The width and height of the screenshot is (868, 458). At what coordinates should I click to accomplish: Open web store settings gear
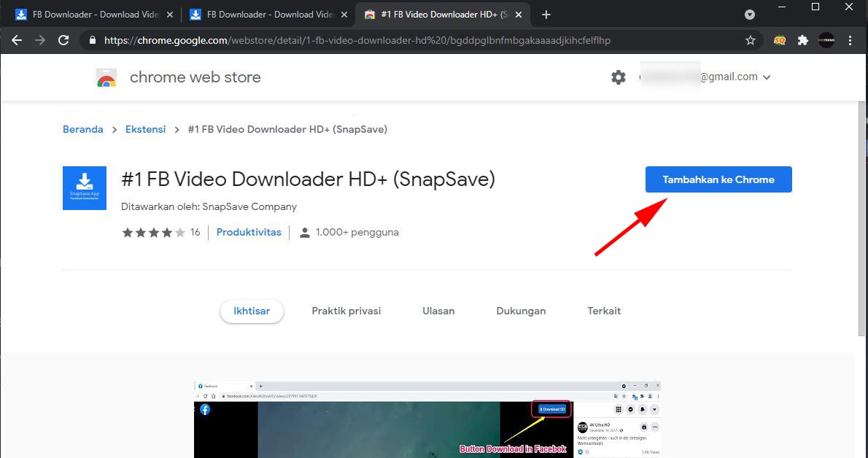619,77
